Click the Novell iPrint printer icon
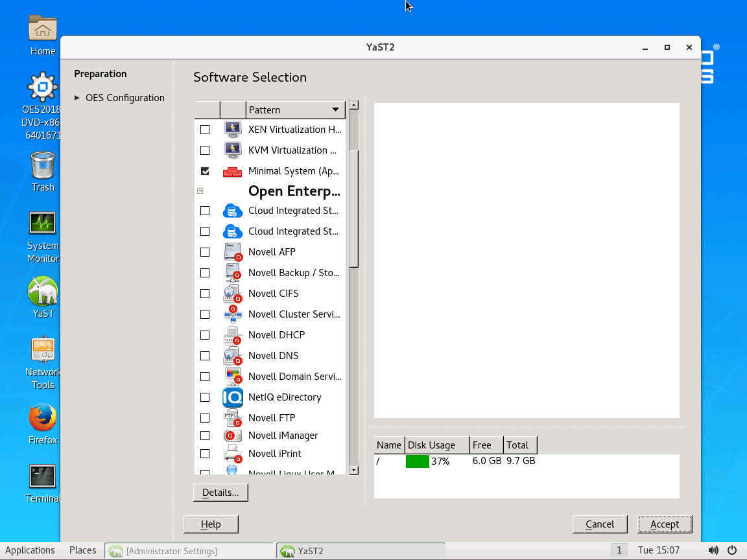This screenshot has width=747, height=560. (x=233, y=453)
